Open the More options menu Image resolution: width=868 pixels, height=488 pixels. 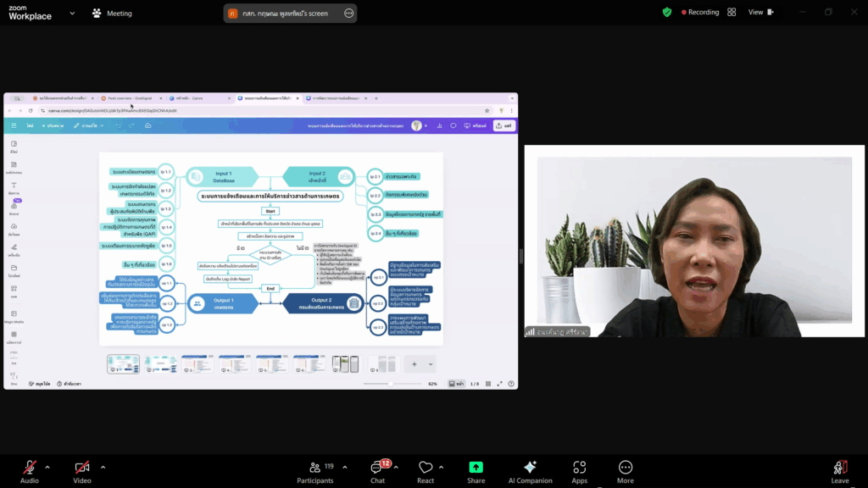click(x=626, y=468)
